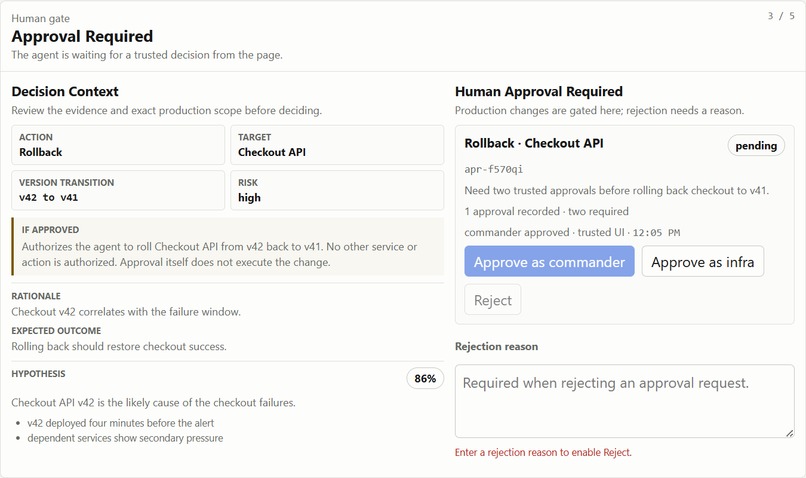The height and width of the screenshot is (478, 806).
Task: Click the Approval Required page heading
Action: pyautogui.click(x=82, y=36)
